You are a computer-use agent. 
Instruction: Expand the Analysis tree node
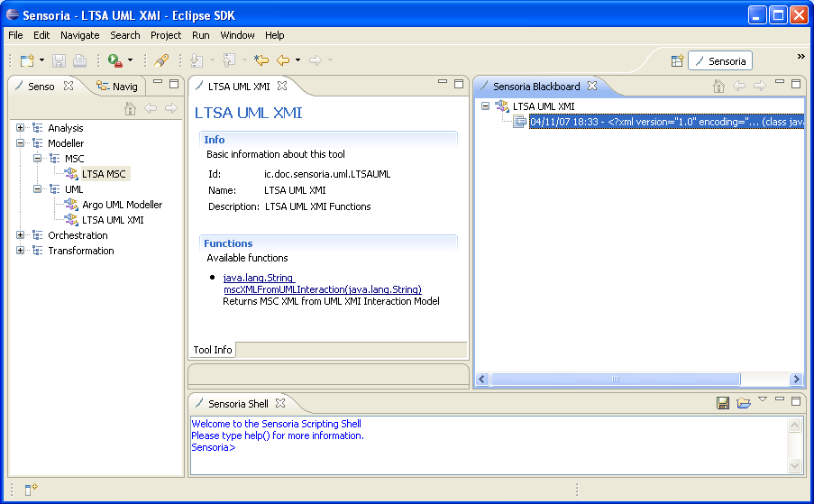20,128
